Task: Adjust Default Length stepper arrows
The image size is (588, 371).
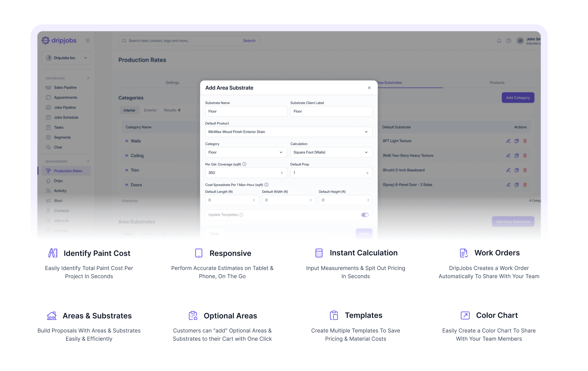Action: [x=254, y=200]
